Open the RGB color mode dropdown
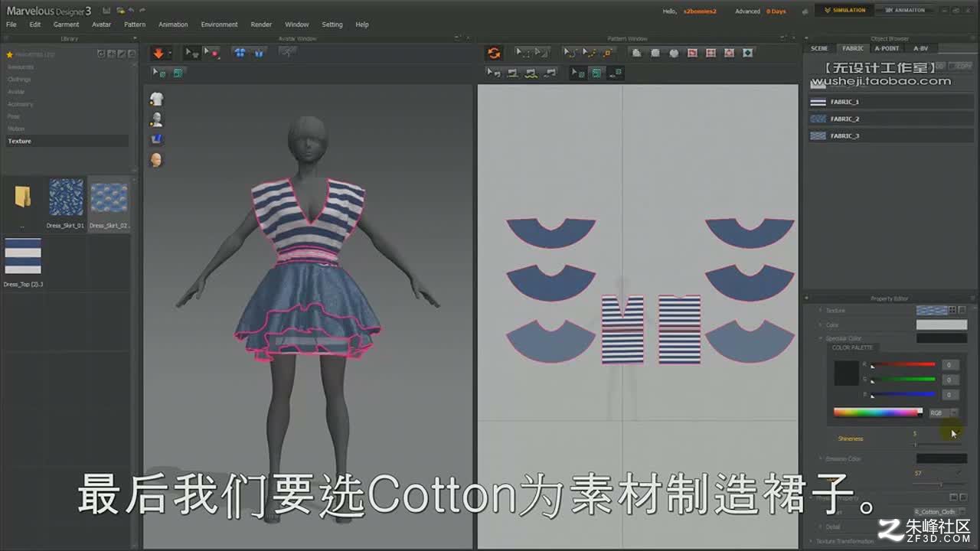The height and width of the screenshot is (551, 980). tap(942, 412)
